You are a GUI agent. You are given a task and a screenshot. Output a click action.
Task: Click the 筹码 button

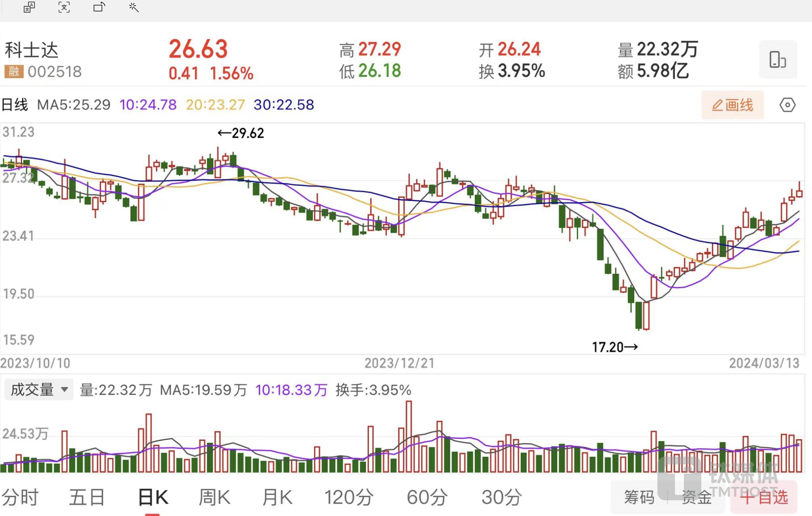point(639,497)
